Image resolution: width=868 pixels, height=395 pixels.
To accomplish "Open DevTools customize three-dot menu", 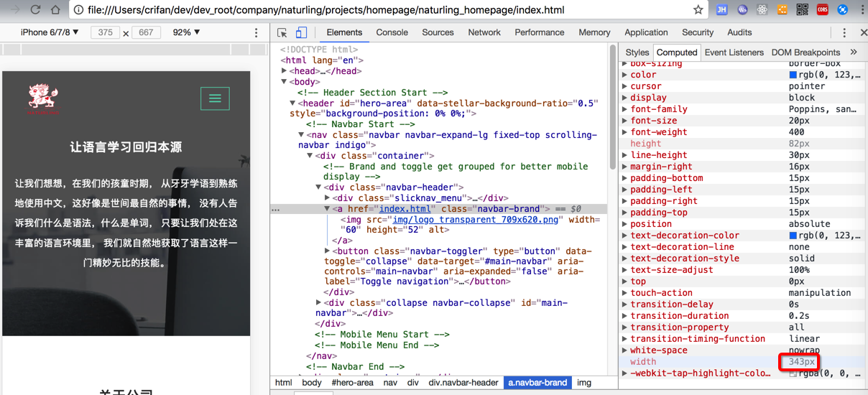I will pos(844,32).
